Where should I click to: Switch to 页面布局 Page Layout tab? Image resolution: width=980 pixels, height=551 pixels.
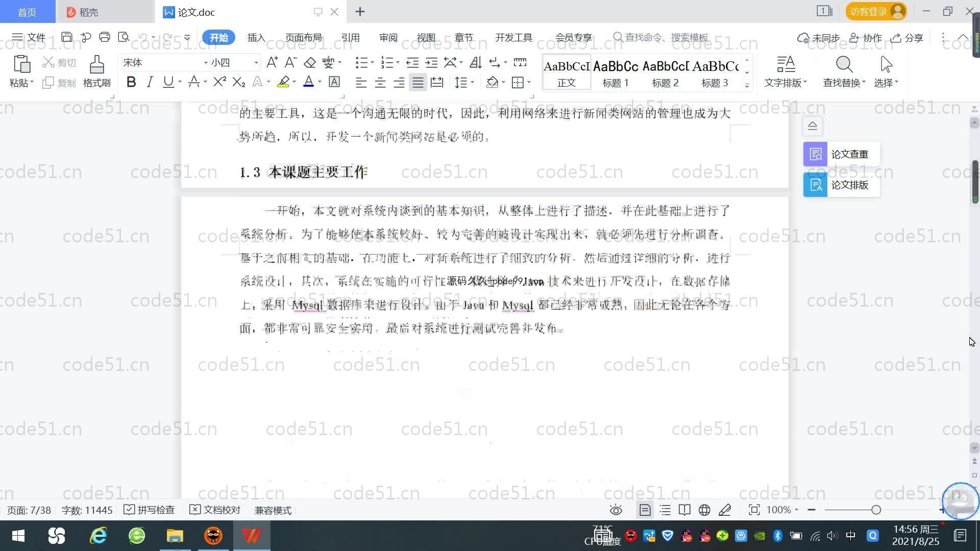[x=303, y=37]
